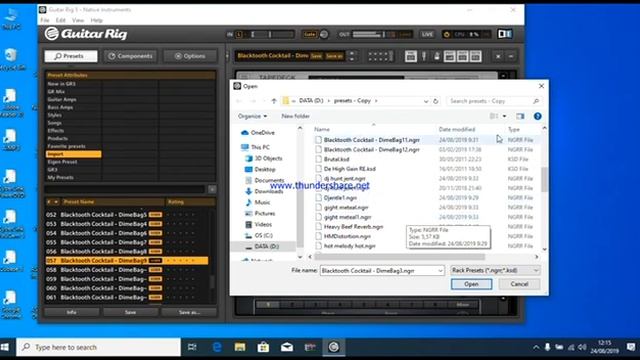Viewport: 640px width, 360px height.
Task: Toggle the Gate button in header
Action: tap(310, 34)
